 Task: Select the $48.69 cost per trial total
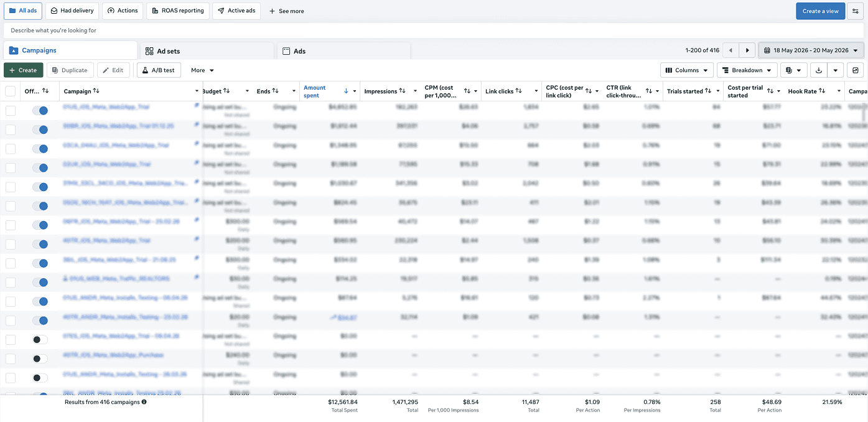point(772,402)
